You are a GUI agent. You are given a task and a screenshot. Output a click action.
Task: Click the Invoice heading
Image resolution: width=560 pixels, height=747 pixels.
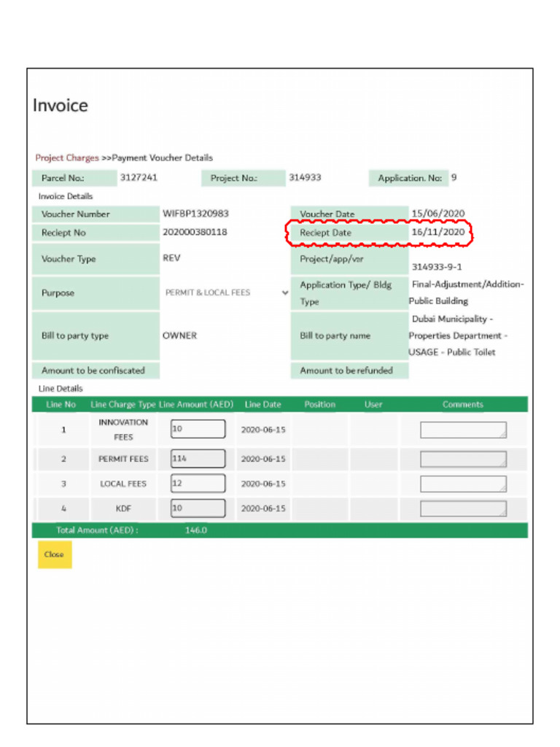coord(60,105)
